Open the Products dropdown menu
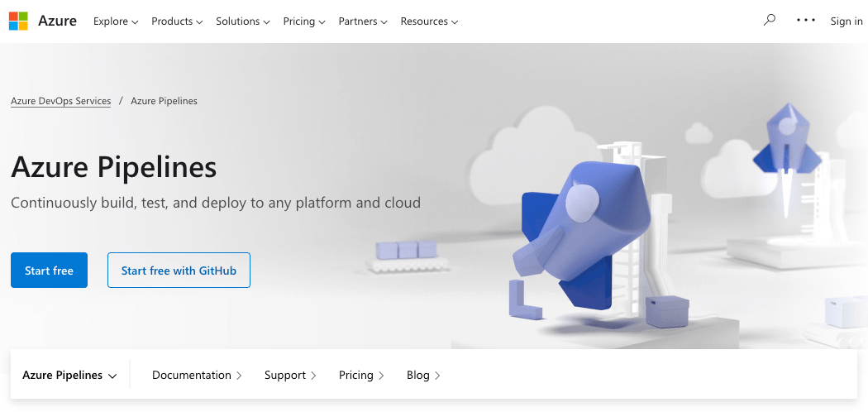The width and height of the screenshot is (868, 412). tap(177, 22)
